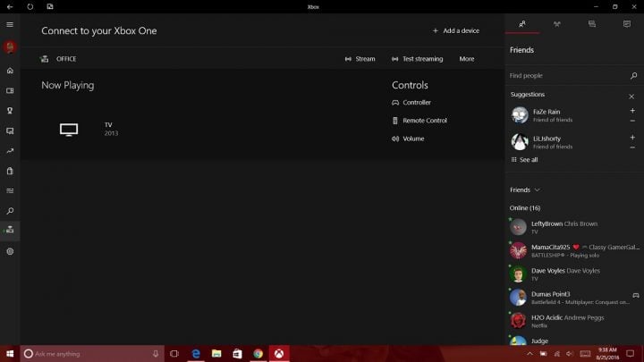The image size is (644, 362).
Task: Open Achievements trophy in sidebar
Action: click(x=10, y=111)
